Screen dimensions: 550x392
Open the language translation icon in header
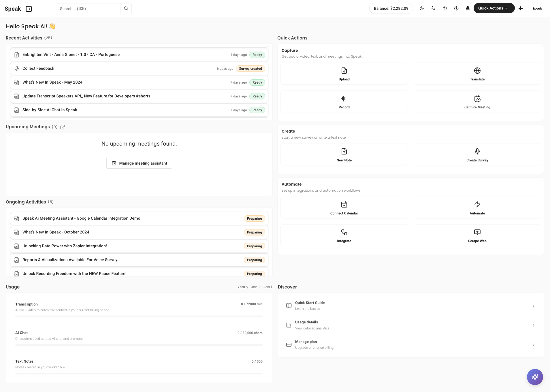433,8
